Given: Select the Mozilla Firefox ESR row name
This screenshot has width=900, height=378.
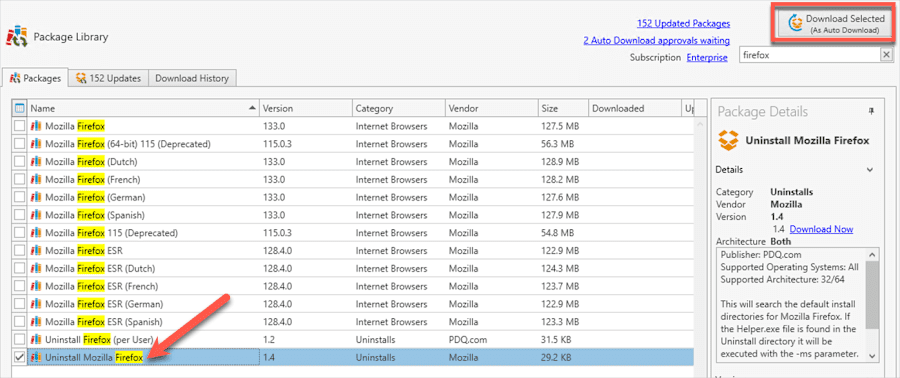Looking at the screenshot, I should (x=84, y=250).
